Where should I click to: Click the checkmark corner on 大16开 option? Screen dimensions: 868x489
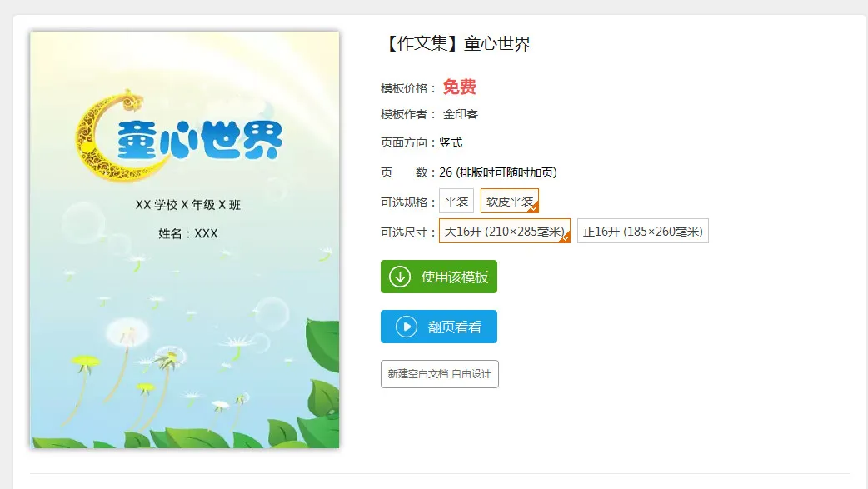coord(565,238)
